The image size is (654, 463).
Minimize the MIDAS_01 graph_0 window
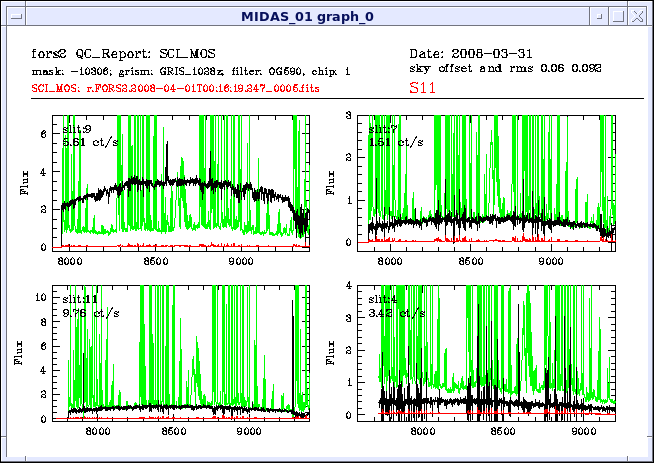(x=599, y=14)
